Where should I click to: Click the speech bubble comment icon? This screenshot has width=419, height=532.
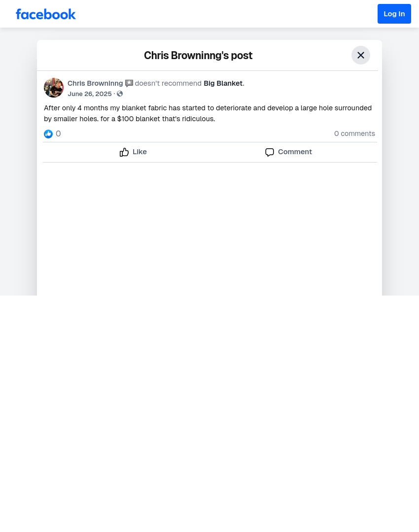[270, 152]
